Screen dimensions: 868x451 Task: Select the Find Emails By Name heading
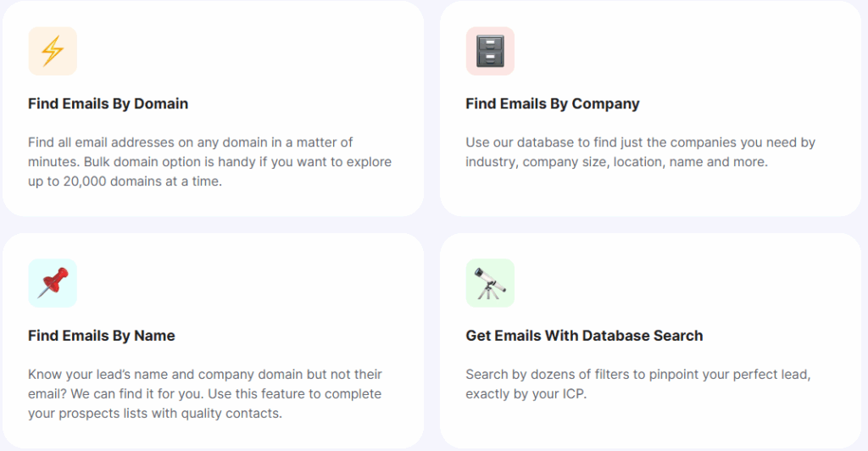(101, 336)
